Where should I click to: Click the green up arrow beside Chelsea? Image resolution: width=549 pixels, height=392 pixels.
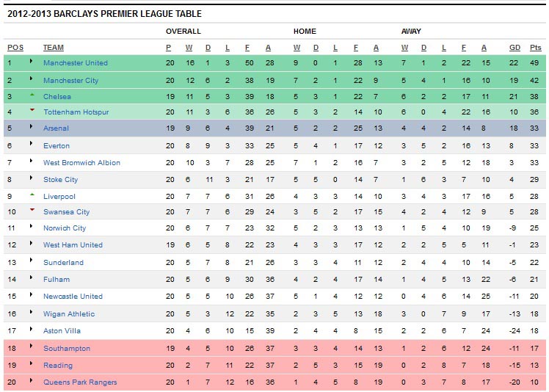(x=32, y=95)
